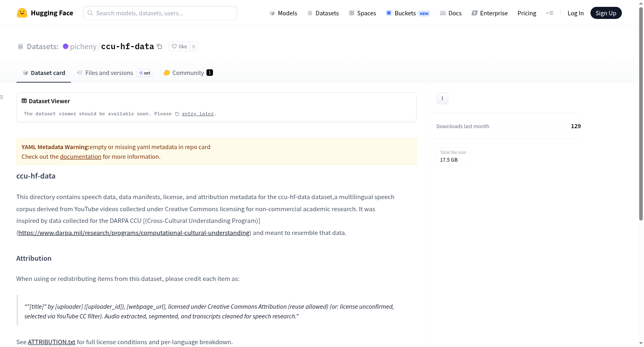Click the retry later link
Screen dimensions: 644x347
(198, 114)
